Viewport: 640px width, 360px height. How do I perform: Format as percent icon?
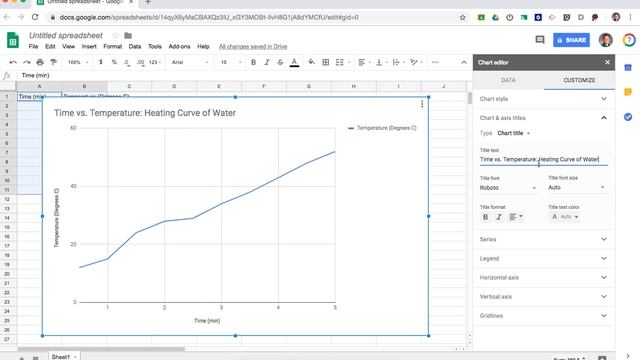(x=114, y=62)
